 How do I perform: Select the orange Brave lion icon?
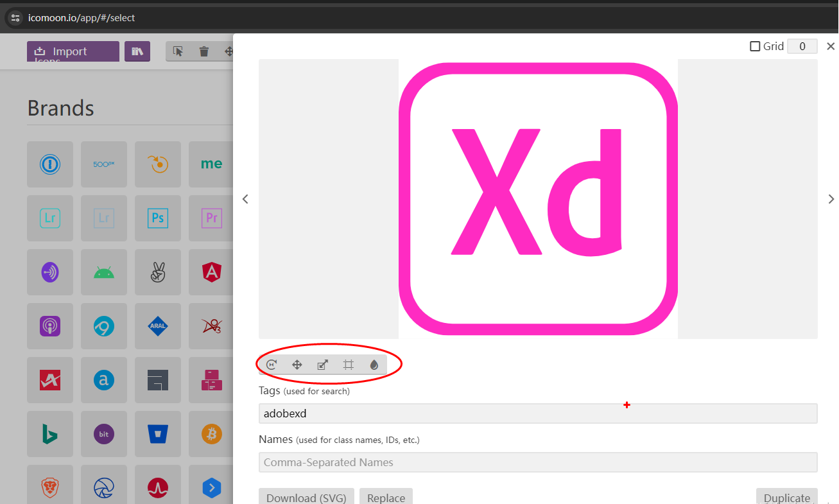(x=50, y=488)
